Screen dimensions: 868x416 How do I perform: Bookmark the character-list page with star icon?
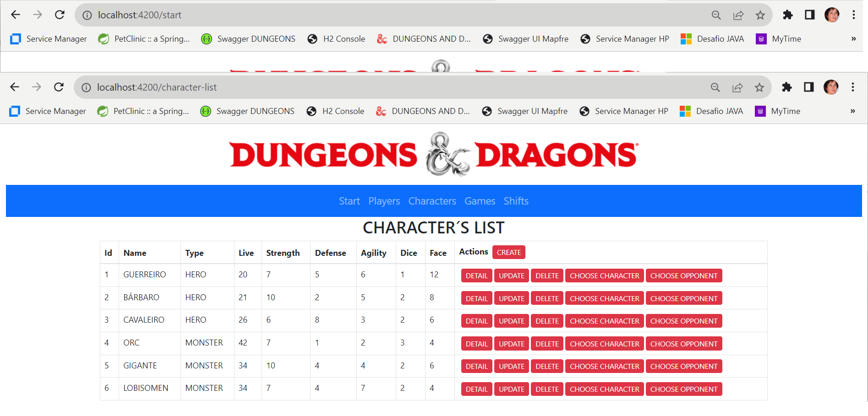coord(759,87)
